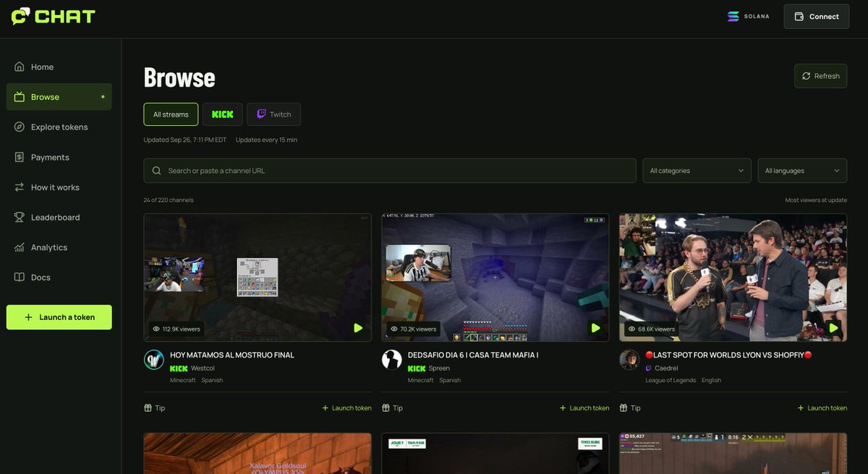
Task: Click the Spreen channel name
Action: tap(439, 368)
